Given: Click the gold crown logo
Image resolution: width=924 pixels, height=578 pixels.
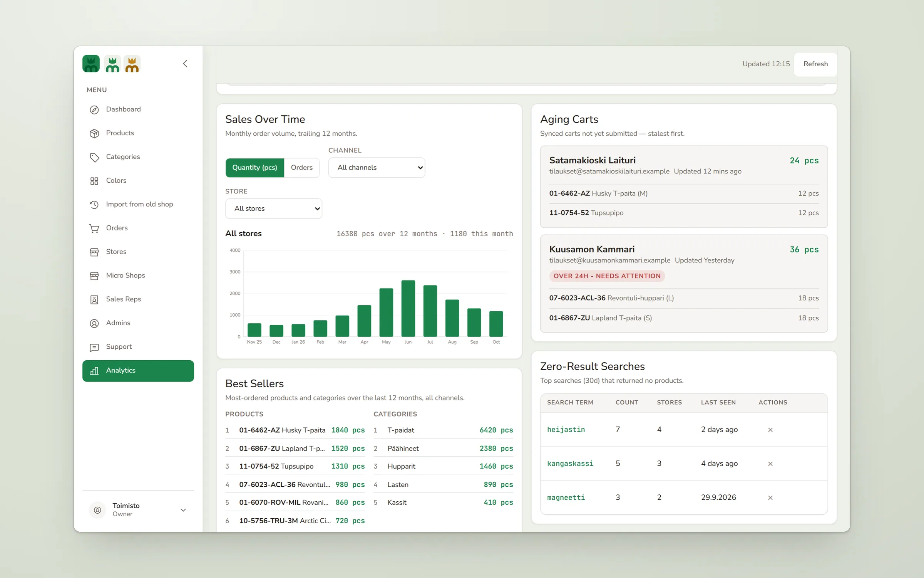Looking at the screenshot, I should coord(132,64).
